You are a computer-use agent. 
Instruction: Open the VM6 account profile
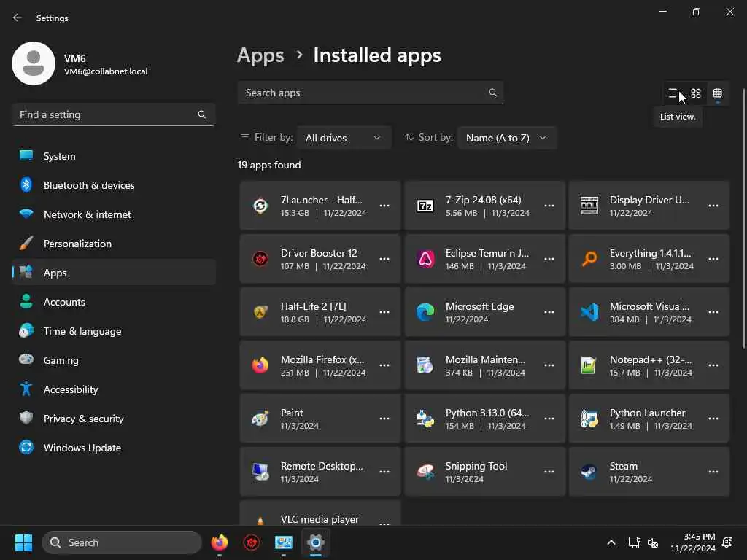(80, 64)
